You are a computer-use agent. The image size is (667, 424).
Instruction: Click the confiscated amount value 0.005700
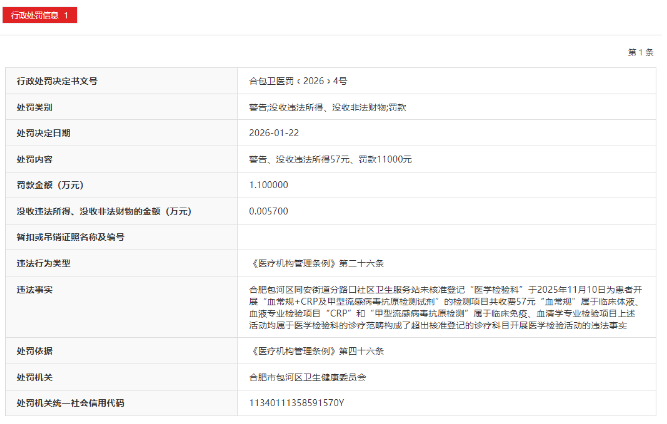pos(269,211)
